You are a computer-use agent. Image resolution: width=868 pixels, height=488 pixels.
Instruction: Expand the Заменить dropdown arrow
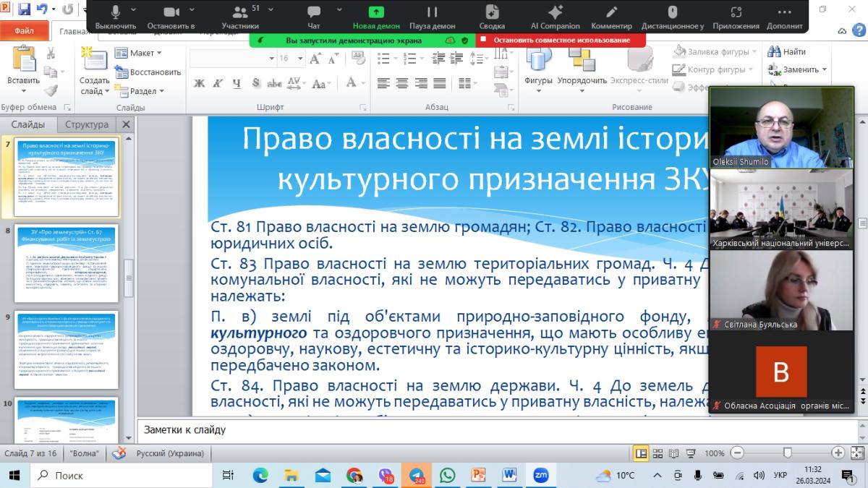pos(825,70)
